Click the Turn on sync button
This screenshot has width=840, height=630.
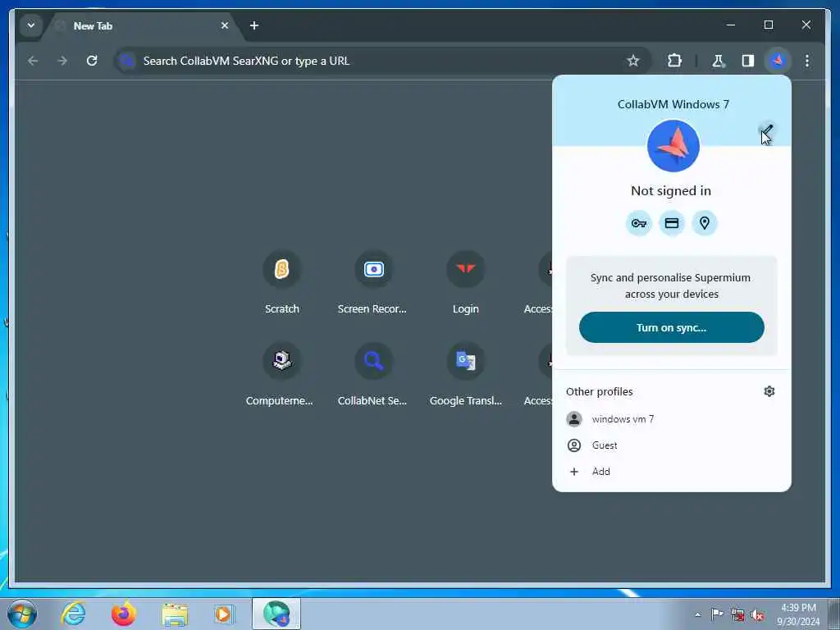671,327
